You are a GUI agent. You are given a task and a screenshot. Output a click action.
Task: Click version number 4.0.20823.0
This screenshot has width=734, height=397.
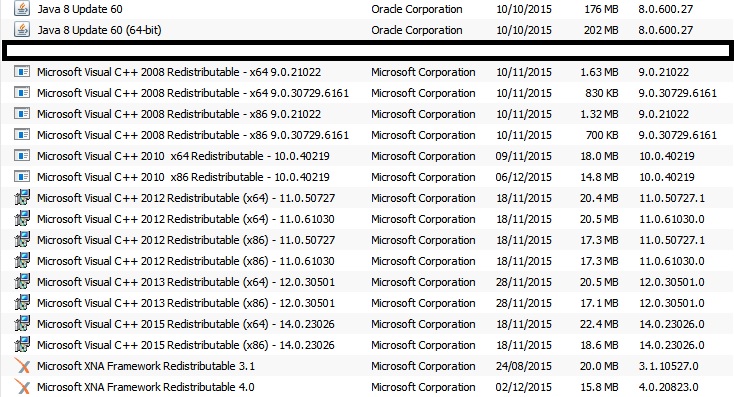[x=668, y=387]
